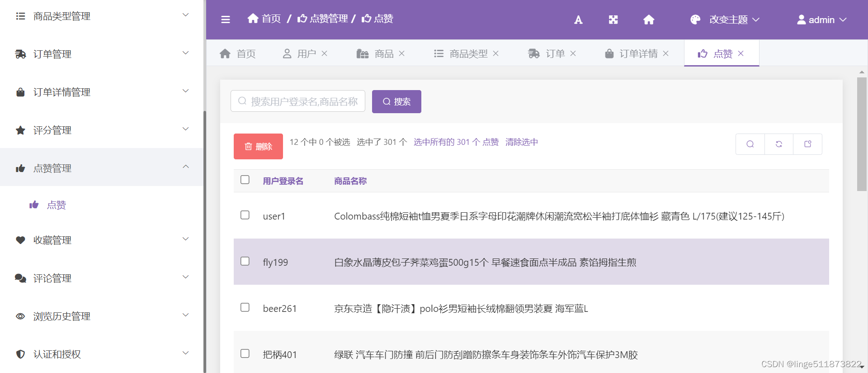
Task: Click the home icon in header toolbar
Action: tap(649, 20)
